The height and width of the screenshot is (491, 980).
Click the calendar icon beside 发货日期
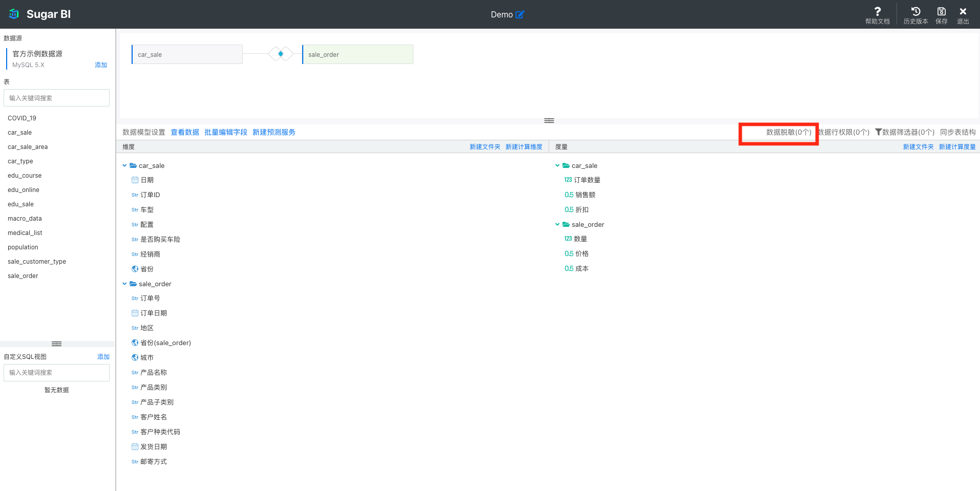click(x=135, y=446)
